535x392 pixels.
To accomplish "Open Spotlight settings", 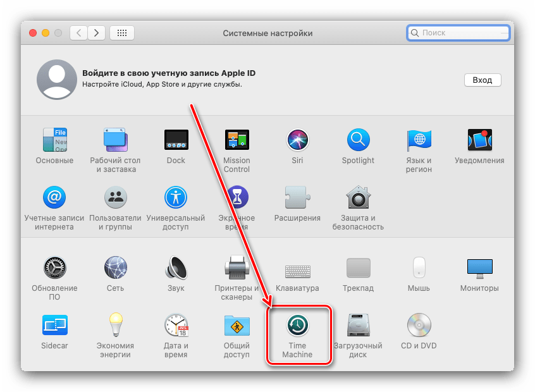I will (358, 140).
